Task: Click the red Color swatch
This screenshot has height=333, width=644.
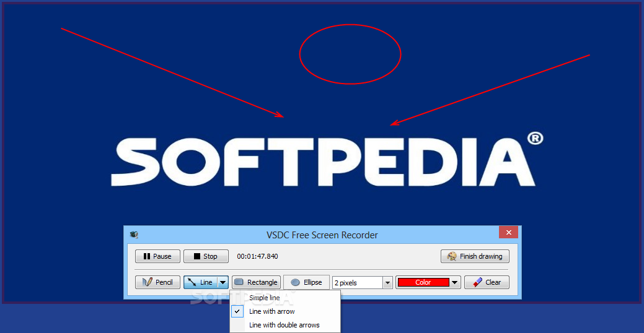Action: (423, 282)
